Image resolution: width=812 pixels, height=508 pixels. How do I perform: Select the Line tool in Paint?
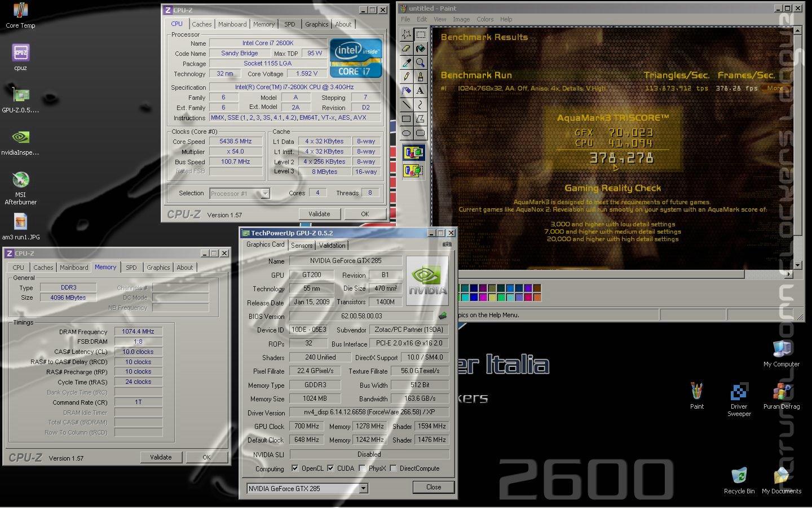click(406, 105)
